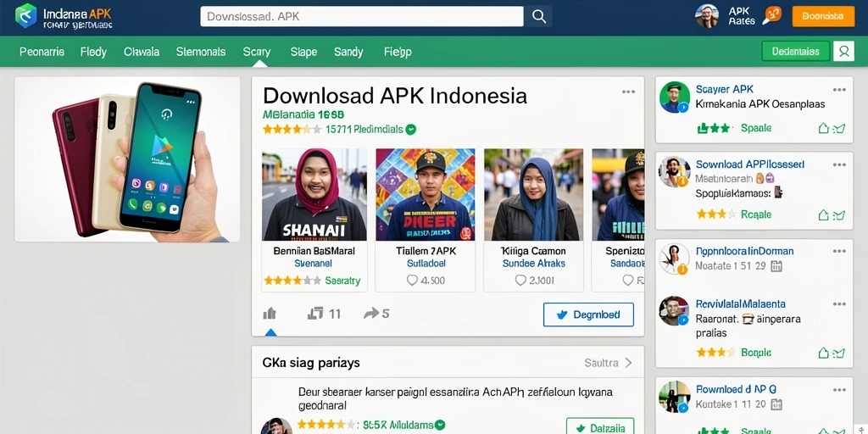Viewport: 868px width, 434px height.
Task: Click home icon in Scayrer APK row
Action: click(824, 129)
